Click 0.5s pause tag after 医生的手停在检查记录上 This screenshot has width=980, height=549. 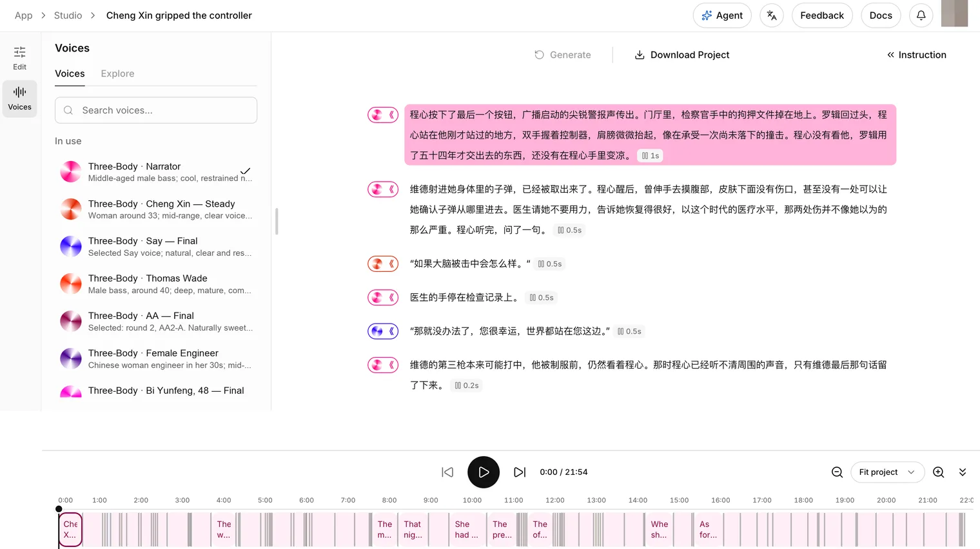tap(542, 298)
